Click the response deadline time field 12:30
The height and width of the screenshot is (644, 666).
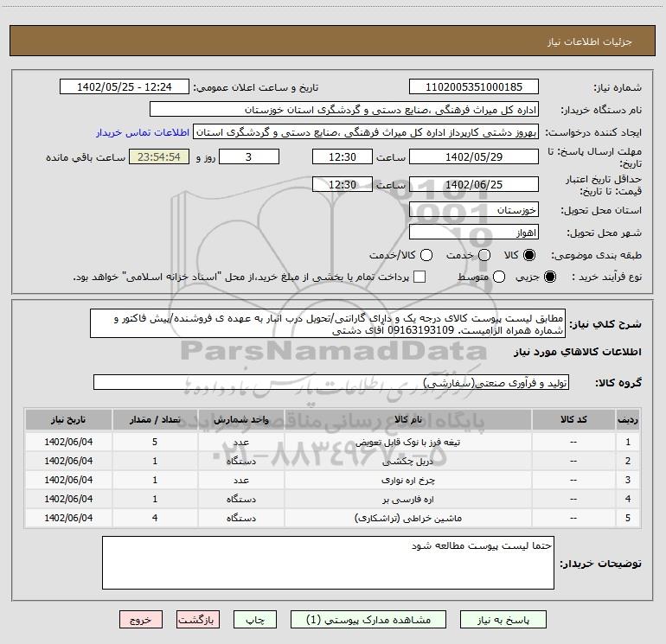pos(343,156)
